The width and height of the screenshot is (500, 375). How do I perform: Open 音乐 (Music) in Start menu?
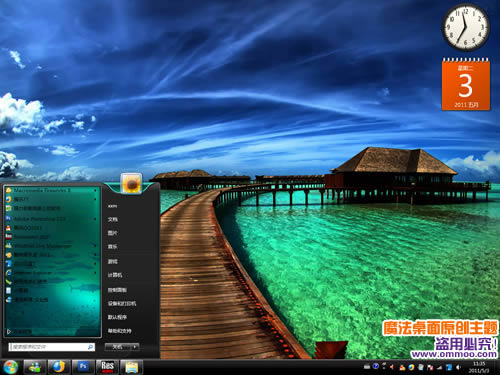tap(113, 247)
